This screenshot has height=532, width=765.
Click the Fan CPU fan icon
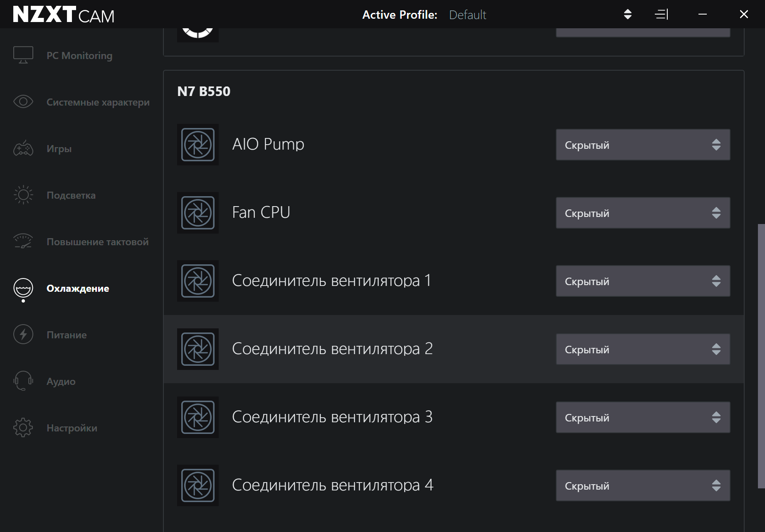198,213
